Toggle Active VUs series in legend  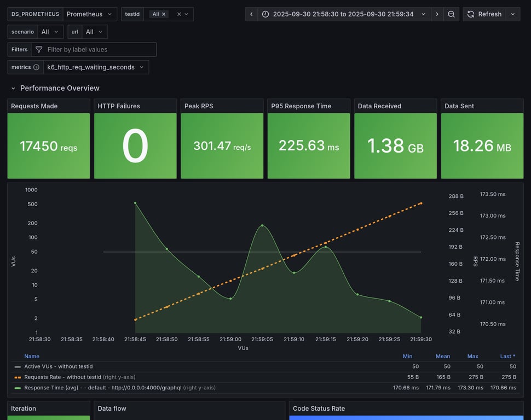pyautogui.click(x=58, y=366)
